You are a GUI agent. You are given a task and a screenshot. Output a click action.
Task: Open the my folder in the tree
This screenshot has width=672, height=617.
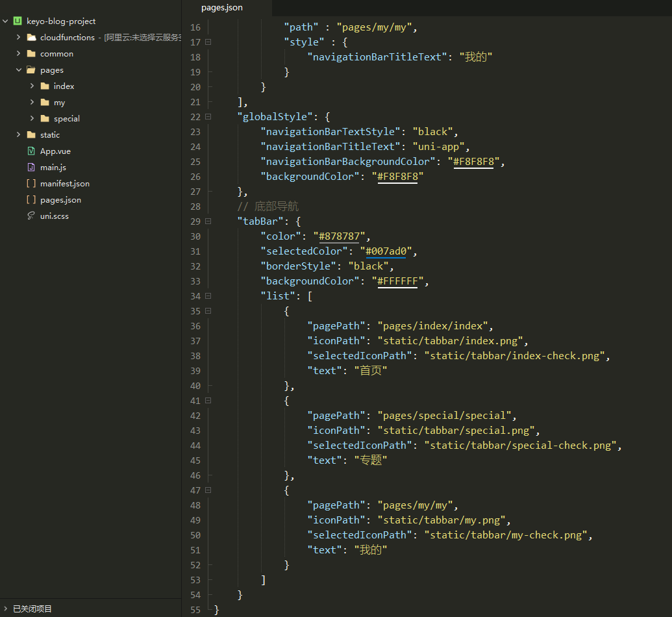pyautogui.click(x=59, y=103)
